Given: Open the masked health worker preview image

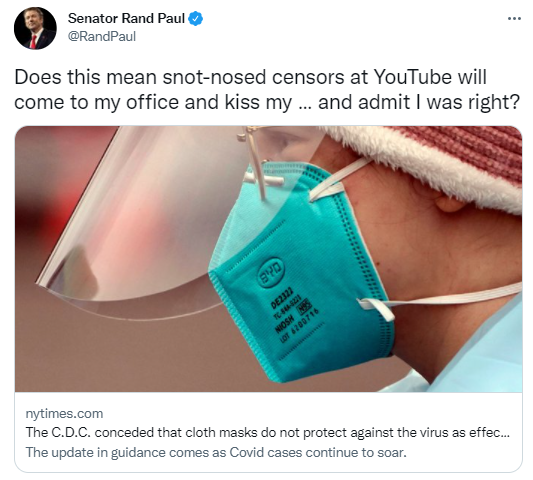Looking at the screenshot, I should 268,259.
